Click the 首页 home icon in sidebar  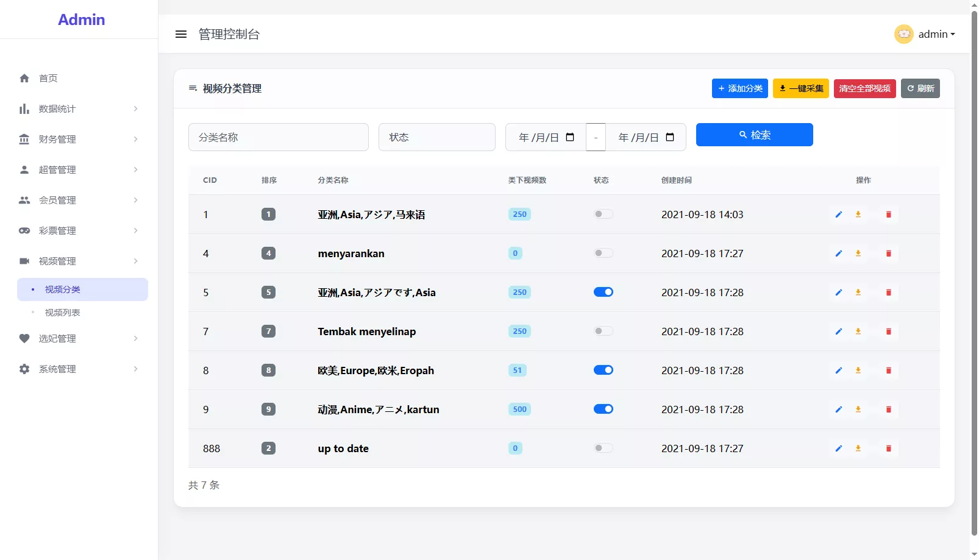[x=24, y=78]
